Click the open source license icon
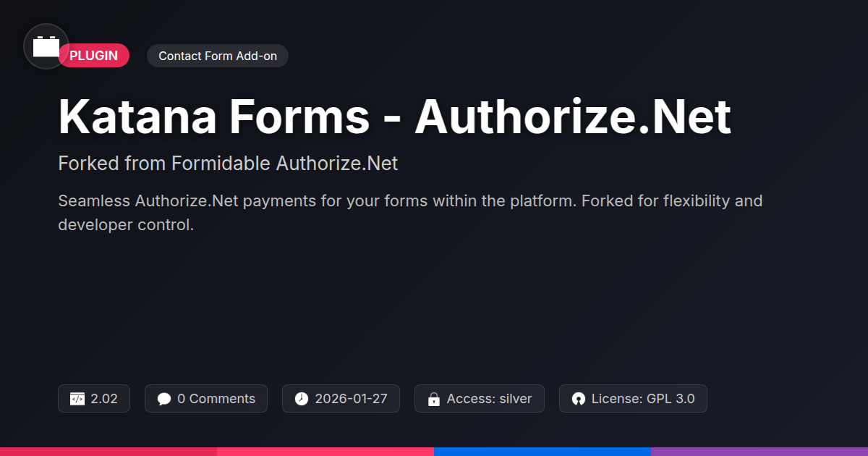This screenshot has height=456, width=868. (578, 399)
